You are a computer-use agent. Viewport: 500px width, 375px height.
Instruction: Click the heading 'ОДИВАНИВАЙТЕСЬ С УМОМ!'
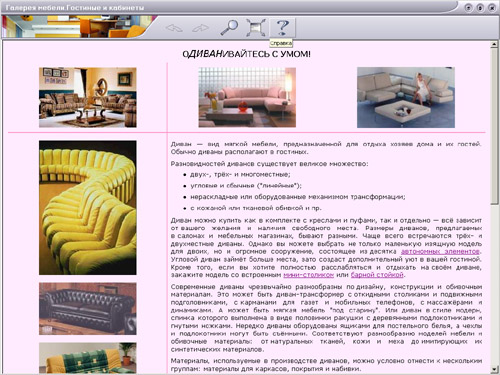click(x=246, y=54)
